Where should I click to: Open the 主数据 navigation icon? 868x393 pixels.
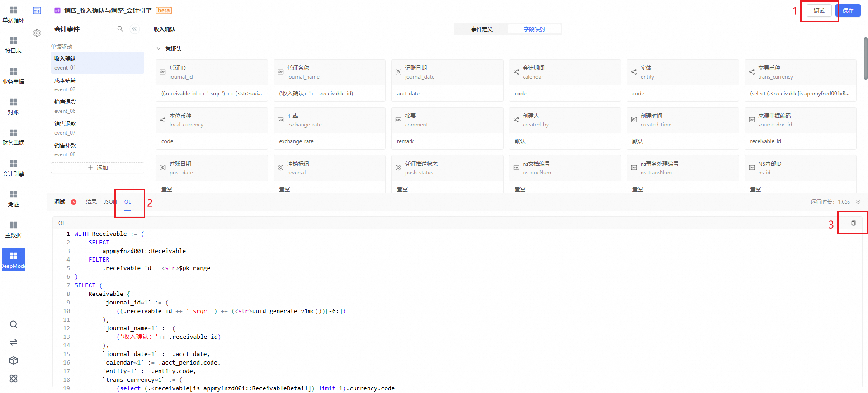point(14,229)
